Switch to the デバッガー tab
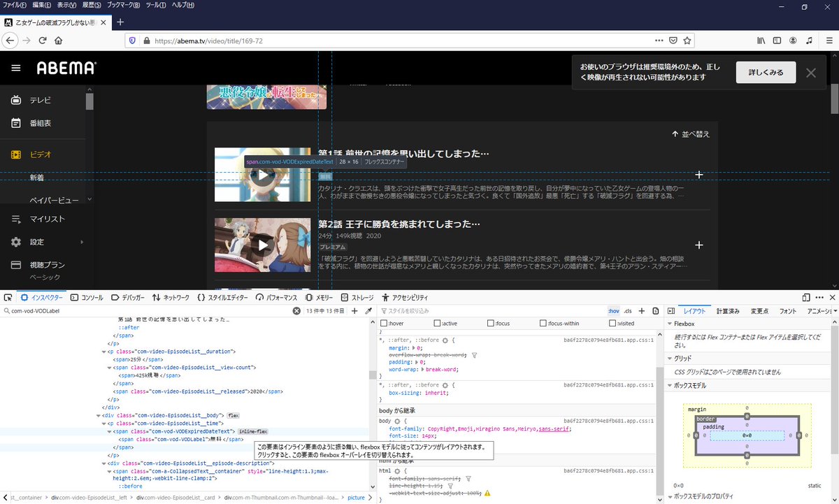The height and width of the screenshot is (504, 839). pos(128,297)
